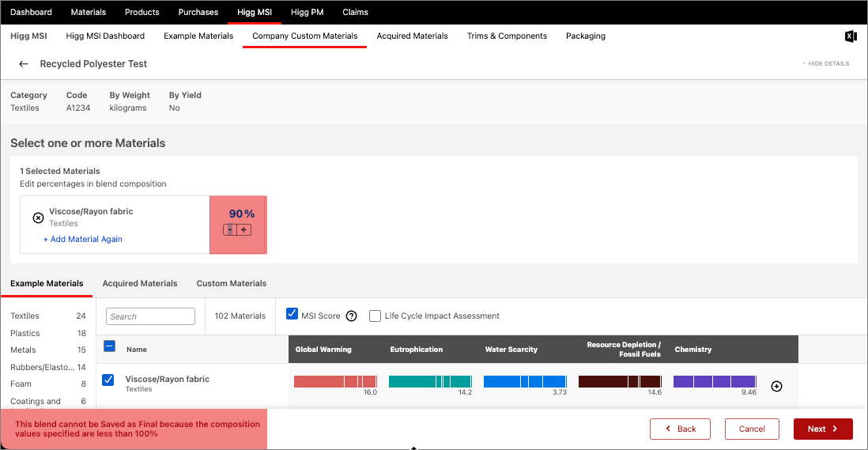Click the 102 Materials count label
Viewport: 868px width, 450px height.
(240, 316)
